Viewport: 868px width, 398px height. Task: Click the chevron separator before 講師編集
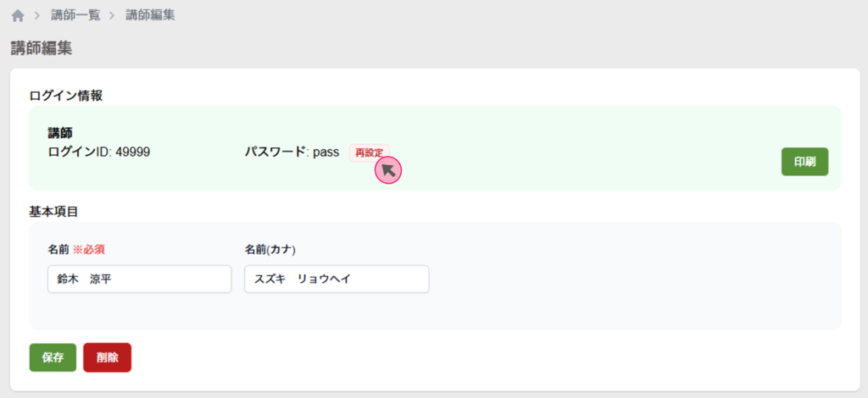click(111, 15)
